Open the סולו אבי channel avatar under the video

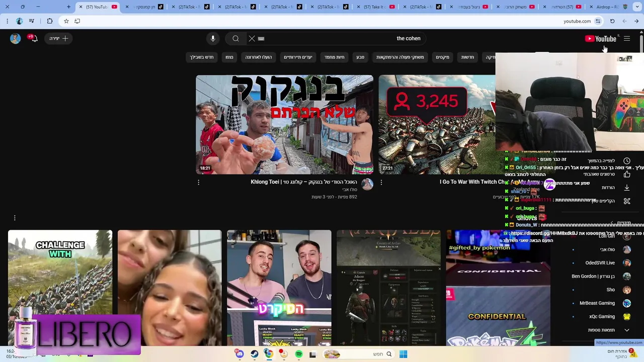pyautogui.click(x=367, y=184)
